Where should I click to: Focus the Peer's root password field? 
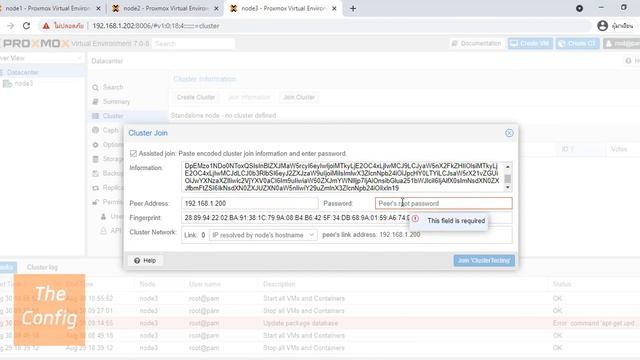pyautogui.click(x=443, y=203)
